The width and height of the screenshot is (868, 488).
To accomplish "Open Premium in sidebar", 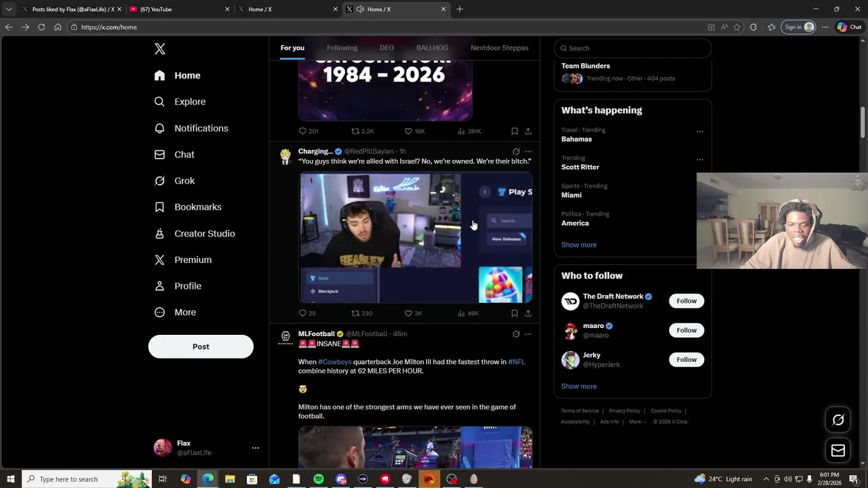I will (183, 260).
